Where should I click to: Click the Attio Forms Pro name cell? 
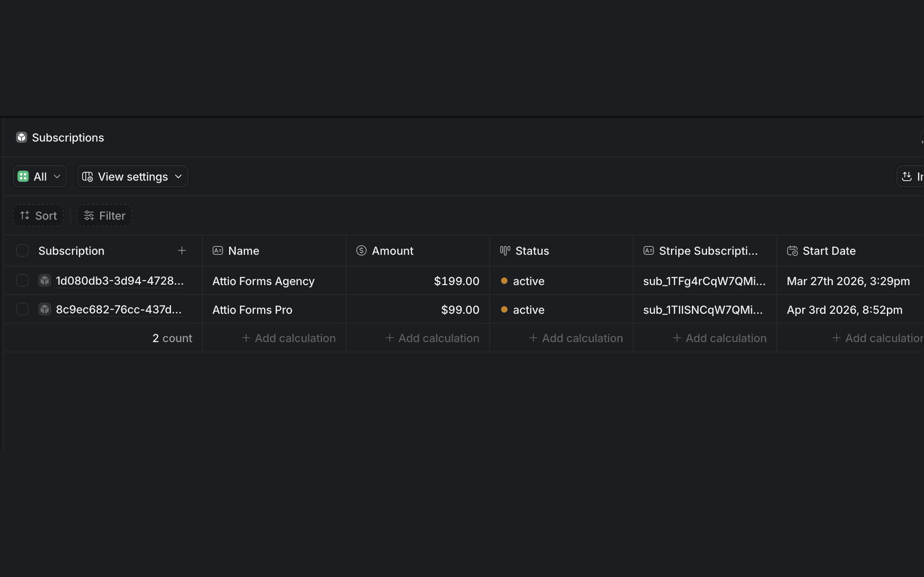(274, 310)
